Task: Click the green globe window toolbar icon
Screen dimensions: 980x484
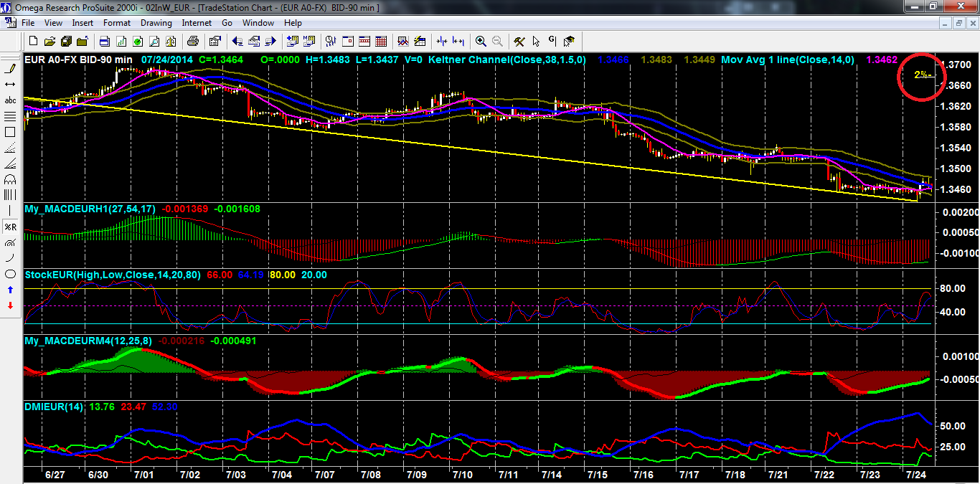Action: 137,41
